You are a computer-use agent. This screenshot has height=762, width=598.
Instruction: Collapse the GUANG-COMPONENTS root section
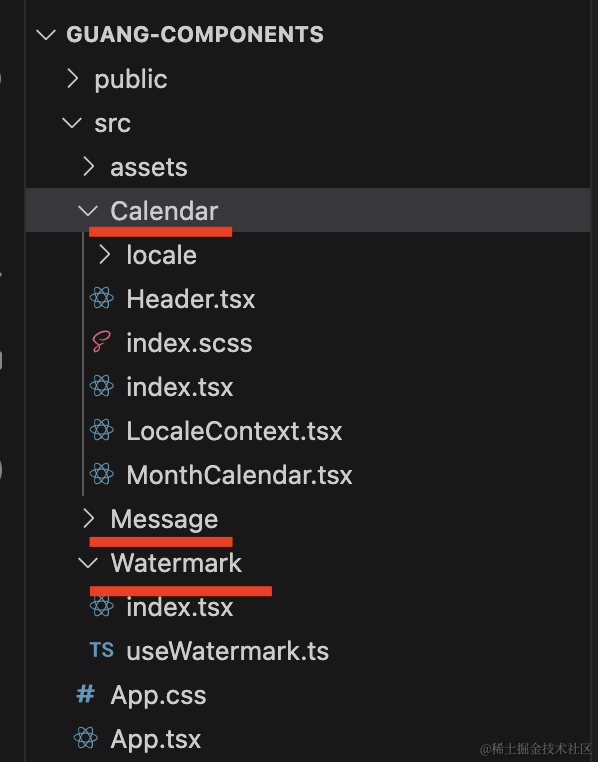46,35
